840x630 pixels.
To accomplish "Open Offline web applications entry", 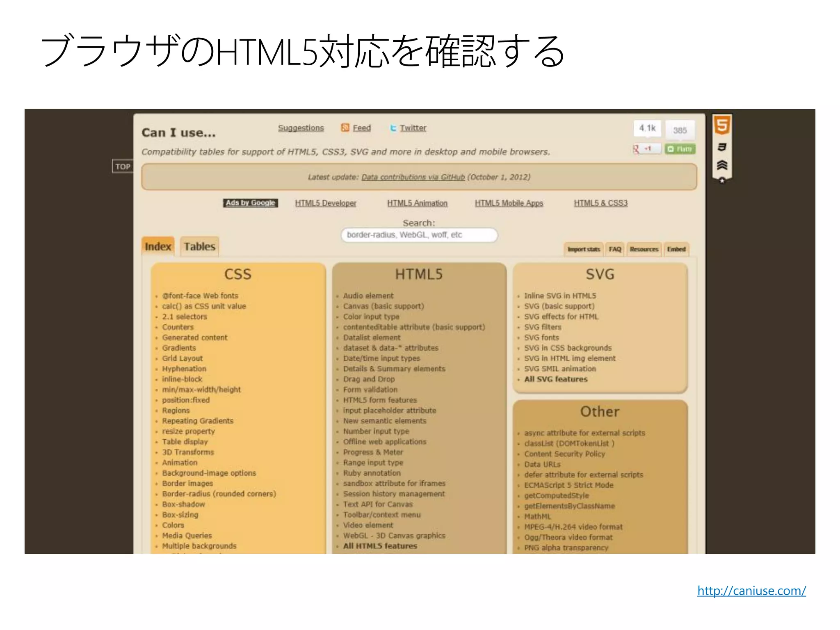I will point(385,442).
